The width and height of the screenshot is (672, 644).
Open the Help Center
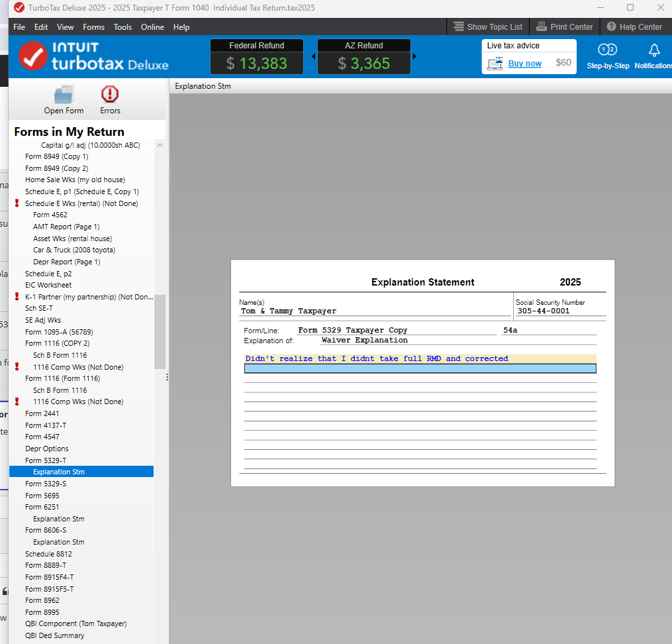pos(634,27)
